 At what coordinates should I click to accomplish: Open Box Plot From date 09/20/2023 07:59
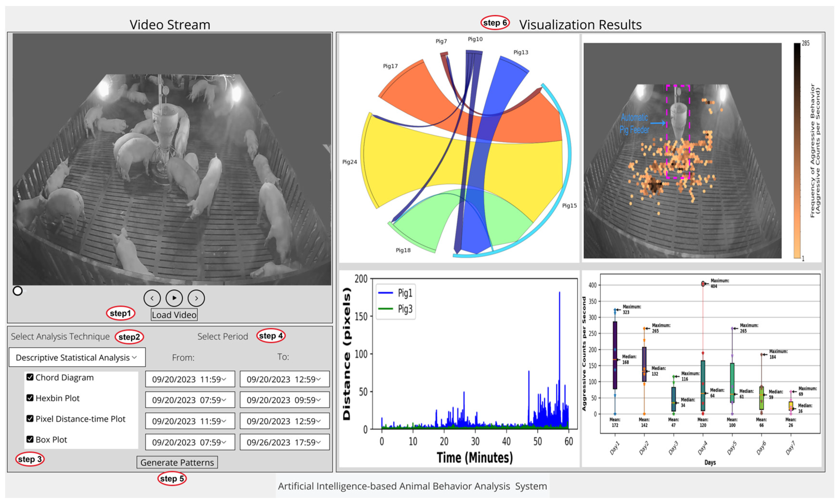(x=190, y=442)
